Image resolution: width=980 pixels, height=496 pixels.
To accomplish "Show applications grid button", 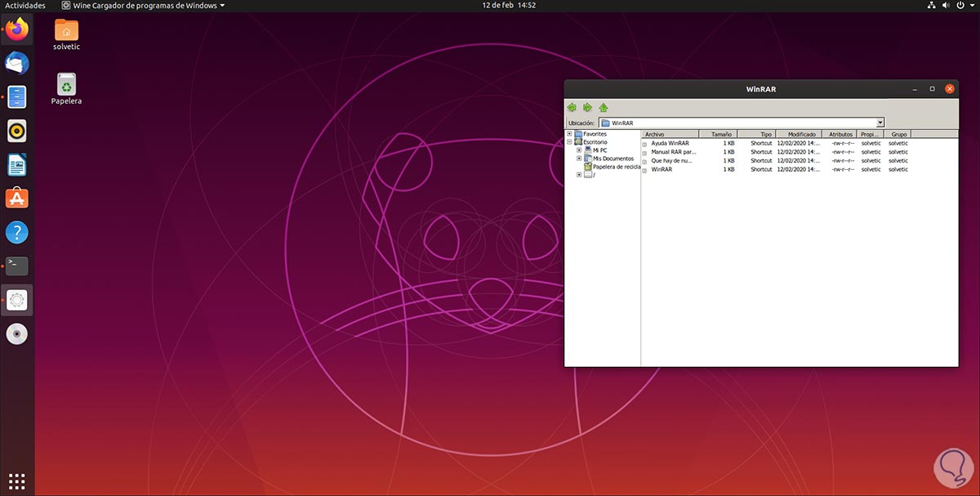I will (17, 480).
